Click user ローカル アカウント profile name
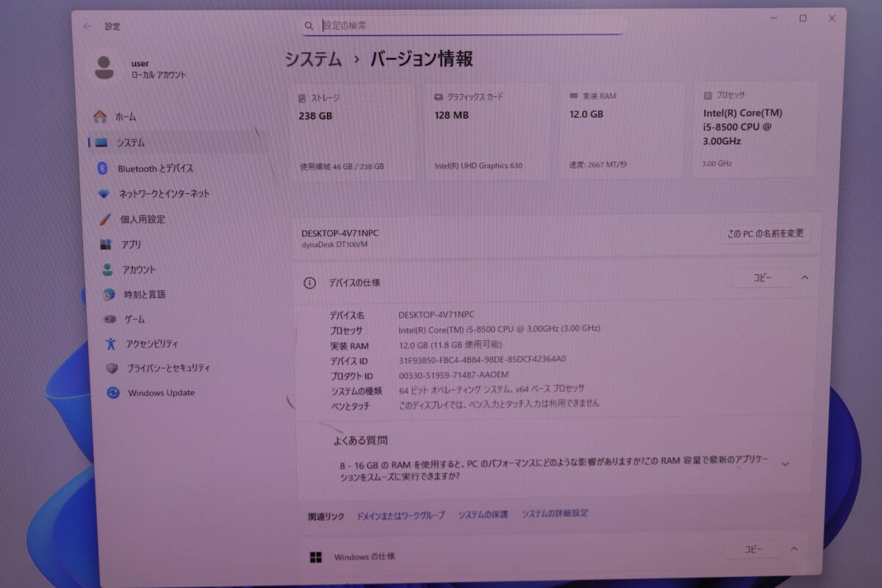 (159, 69)
